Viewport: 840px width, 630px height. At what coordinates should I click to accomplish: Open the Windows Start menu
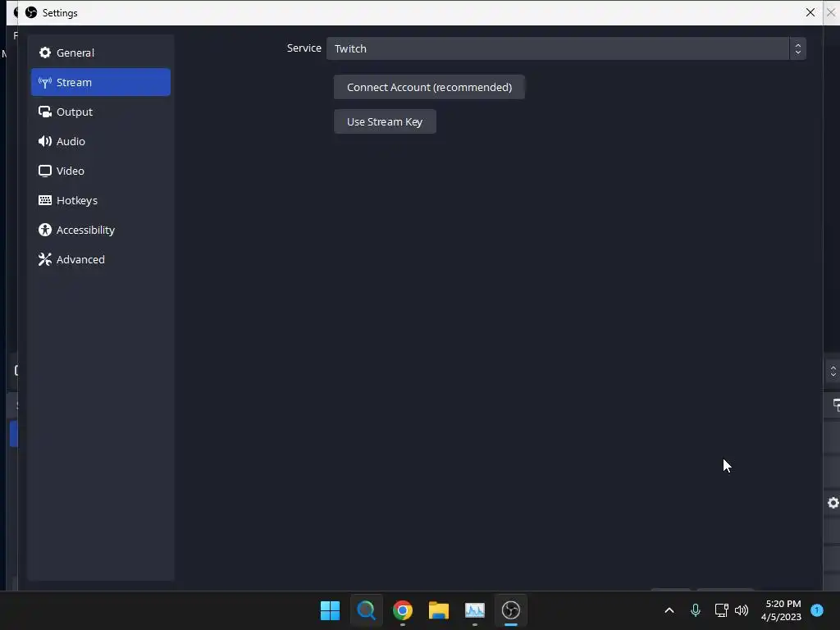[330, 610]
